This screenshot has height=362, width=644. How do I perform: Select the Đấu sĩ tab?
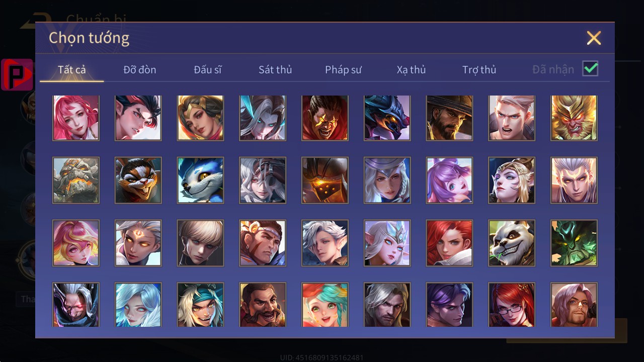pyautogui.click(x=208, y=70)
